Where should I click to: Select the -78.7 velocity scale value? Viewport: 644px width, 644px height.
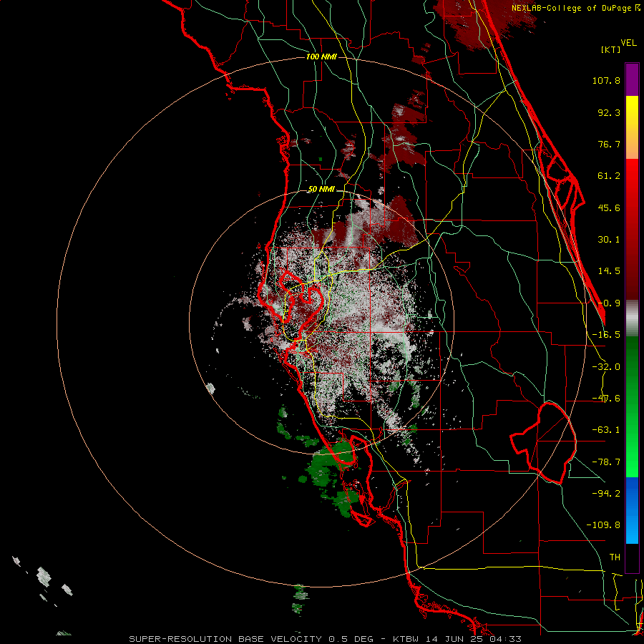pos(606,462)
